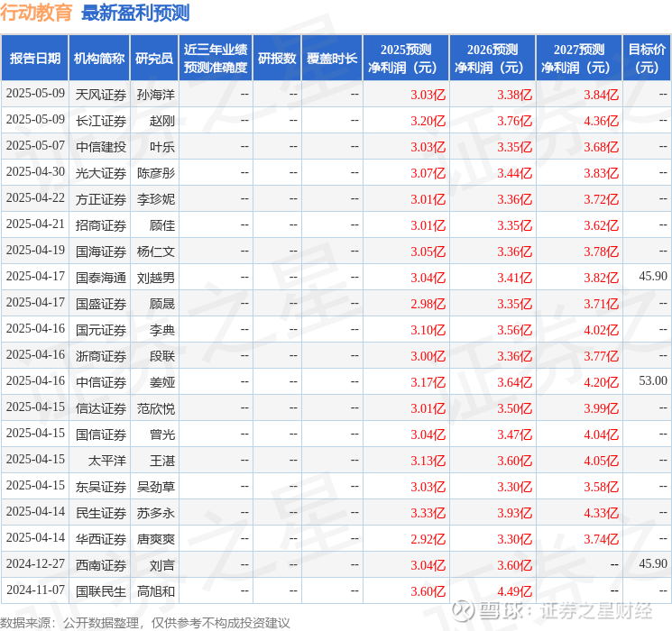Click target price 53.00 for 中信证券

[x=653, y=380]
